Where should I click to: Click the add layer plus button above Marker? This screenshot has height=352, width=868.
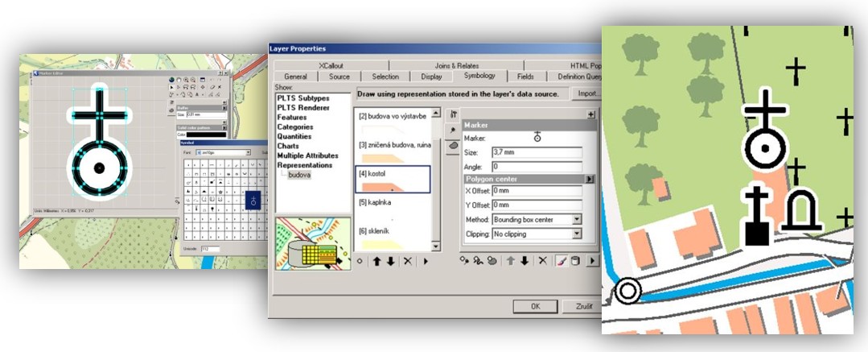591,114
